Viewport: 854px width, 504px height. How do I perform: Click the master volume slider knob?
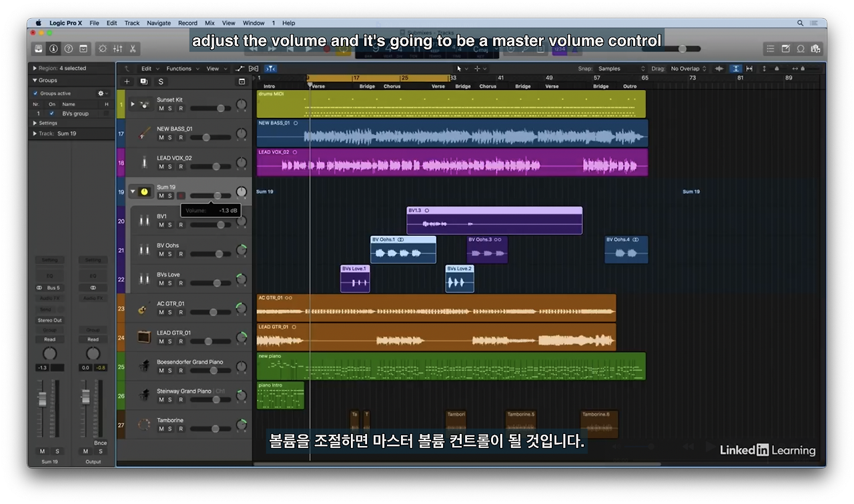click(682, 49)
